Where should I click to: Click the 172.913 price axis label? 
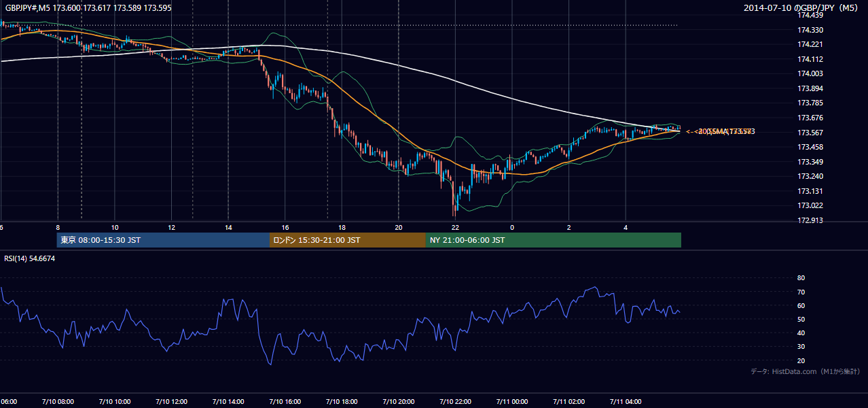point(810,220)
